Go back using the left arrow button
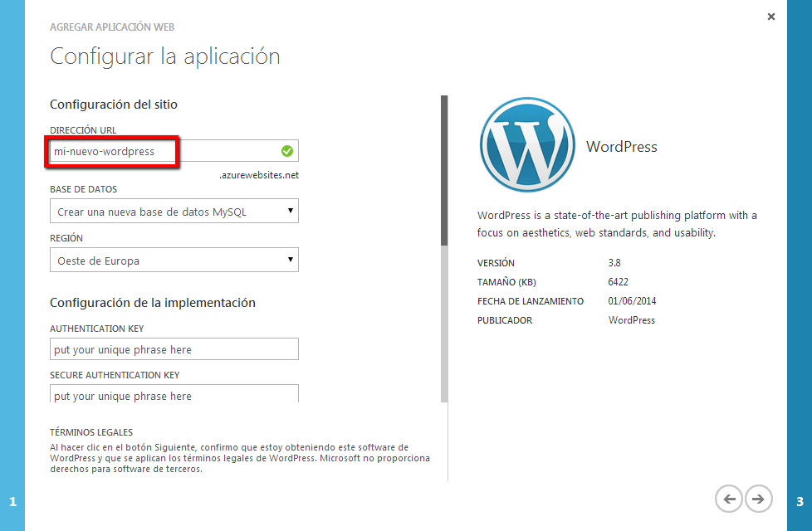812x531 pixels. click(729, 499)
